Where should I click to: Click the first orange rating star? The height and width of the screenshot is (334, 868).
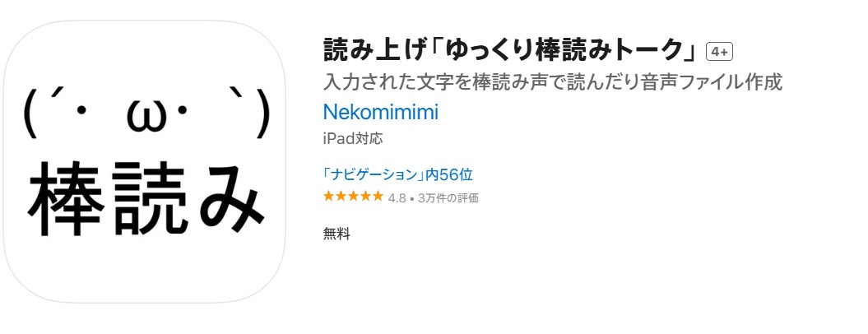tap(329, 196)
